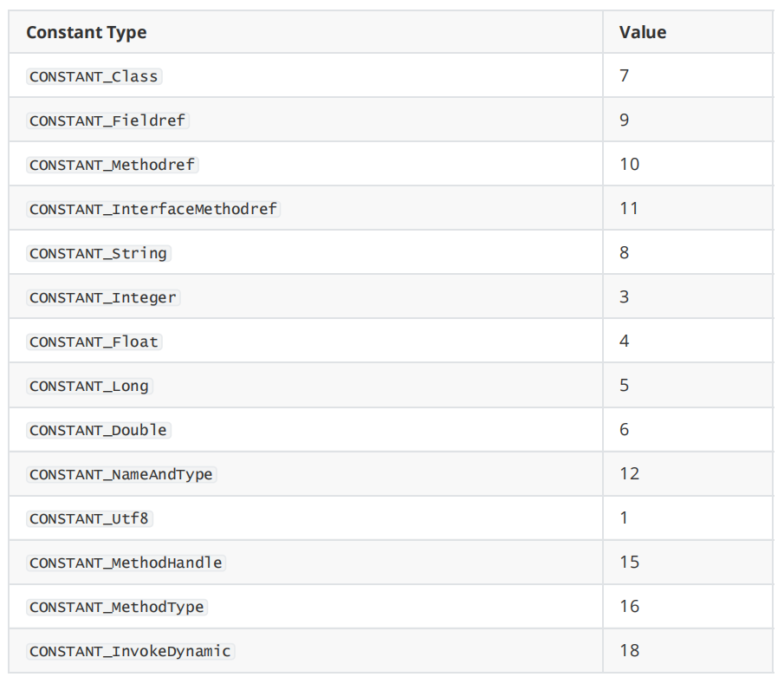Click the CONSTANT_NameAndType label
Viewport: 784px width, 677px height.
[x=121, y=474]
